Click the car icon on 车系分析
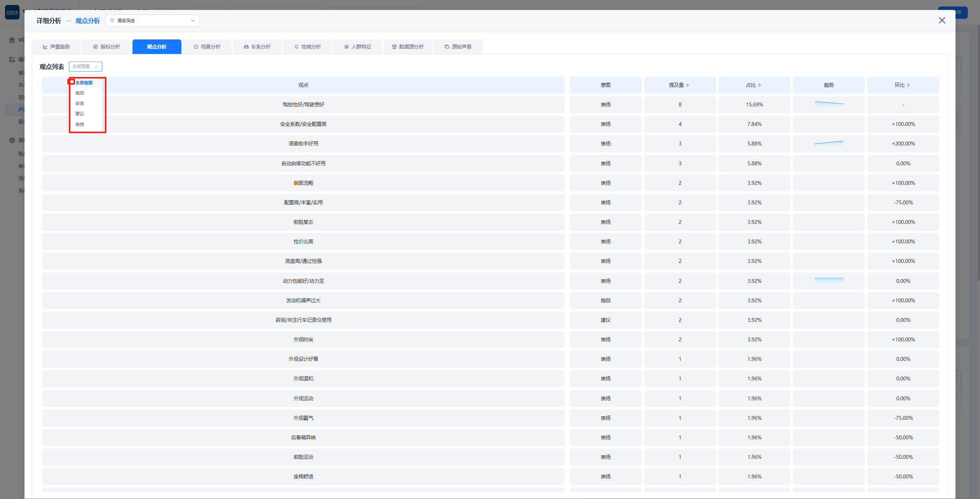Image resolution: width=980 pixels, height=499 pixels. 246,47
